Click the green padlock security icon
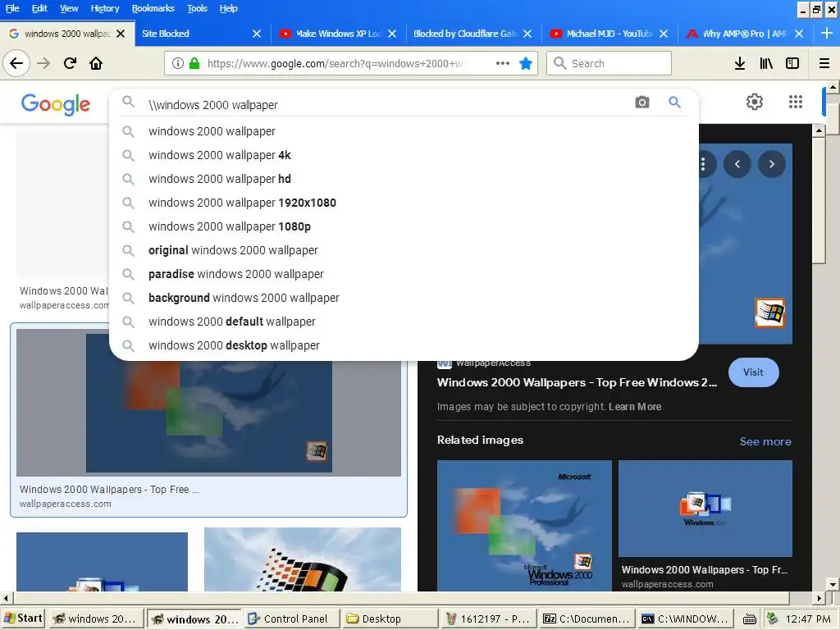Viewport: 840px width, 630px height. 194,63
